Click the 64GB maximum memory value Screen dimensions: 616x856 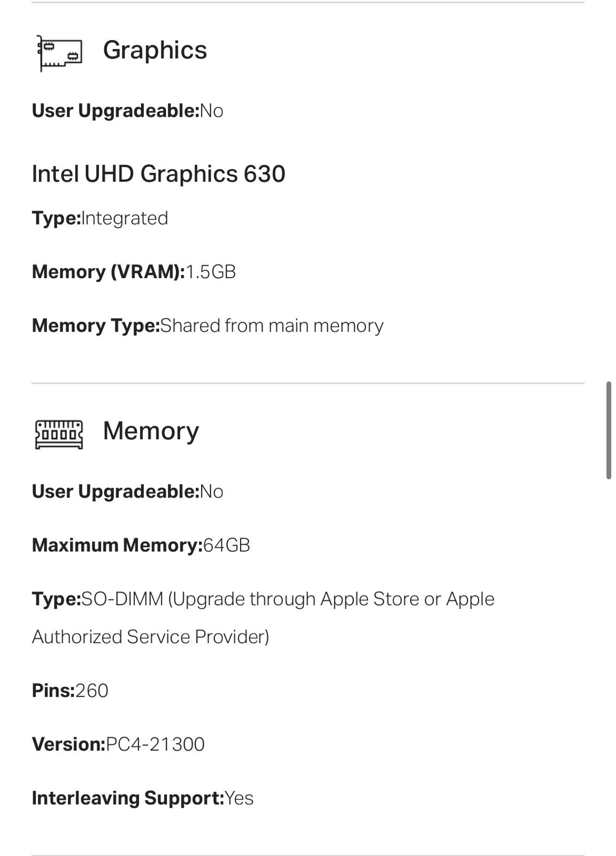tap(227, 545)
